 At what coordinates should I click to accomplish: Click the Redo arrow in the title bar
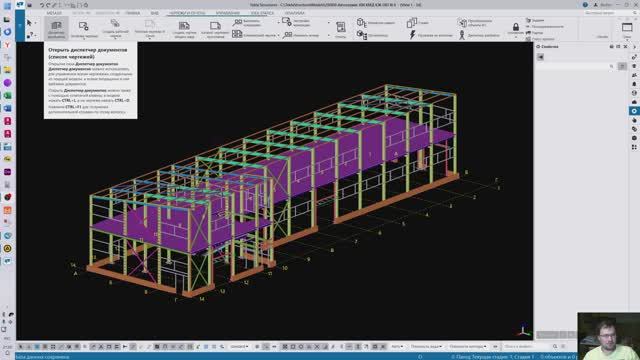click(48, 5)
